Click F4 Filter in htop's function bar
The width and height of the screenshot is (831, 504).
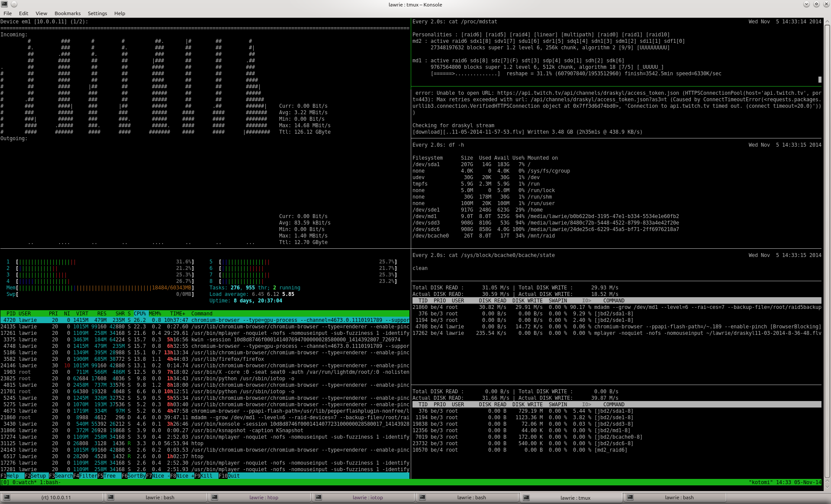tap(85, 476)
